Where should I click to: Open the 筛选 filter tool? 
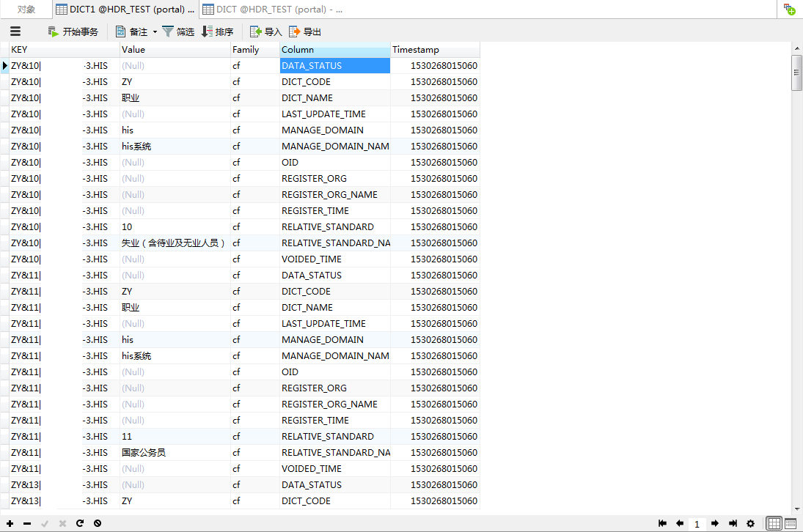pos(178,32)
